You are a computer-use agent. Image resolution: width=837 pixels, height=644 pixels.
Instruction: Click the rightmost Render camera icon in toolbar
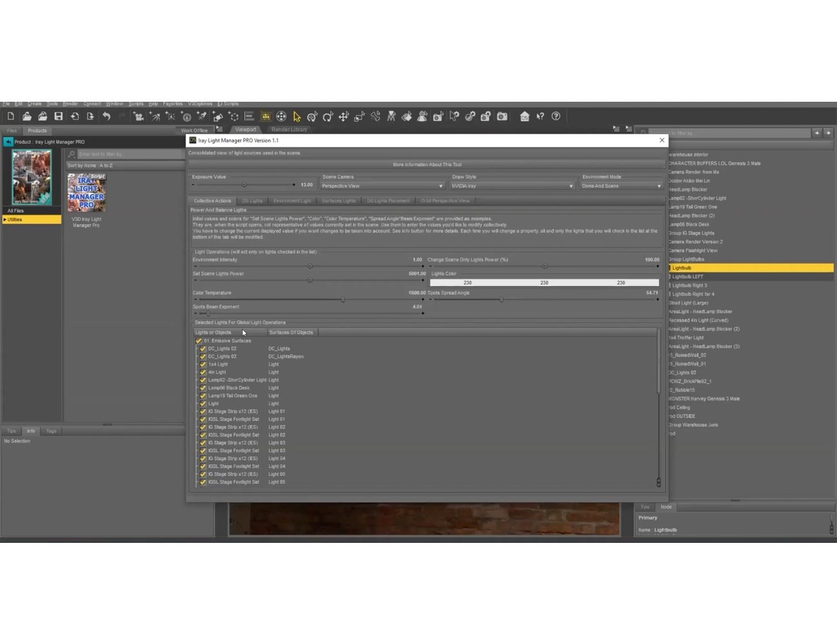(502, 117)
